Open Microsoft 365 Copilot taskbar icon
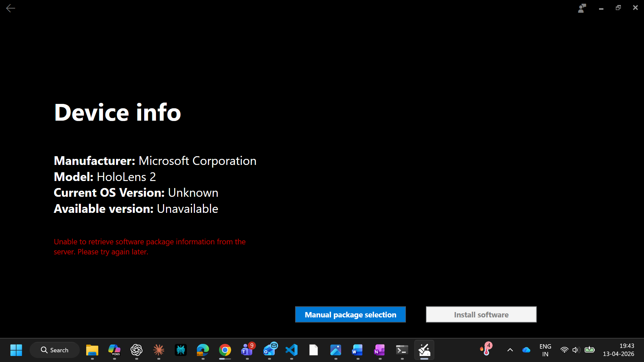Viewport: 644px width, 362px height. point(114,350)
